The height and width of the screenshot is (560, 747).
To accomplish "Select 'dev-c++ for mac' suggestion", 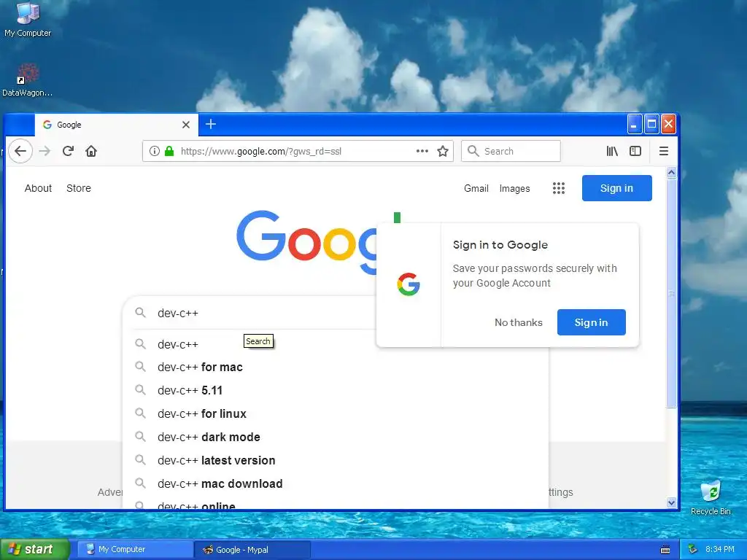I will pos(336,367).
